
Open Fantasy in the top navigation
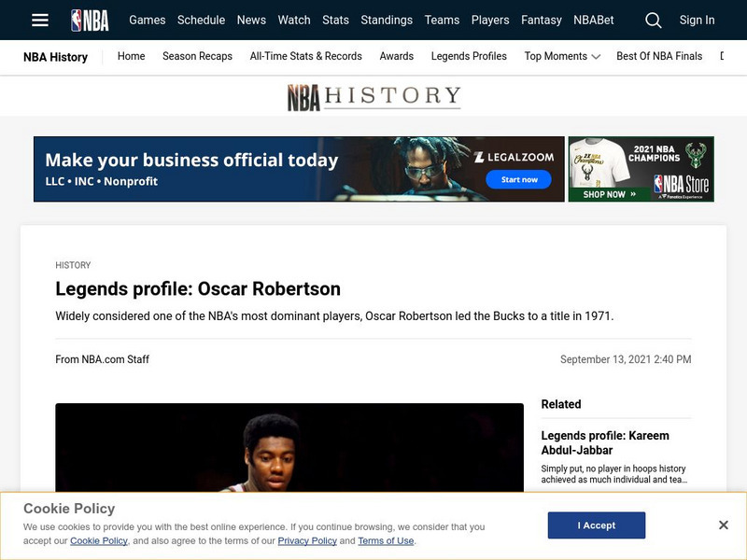[542, 20]
